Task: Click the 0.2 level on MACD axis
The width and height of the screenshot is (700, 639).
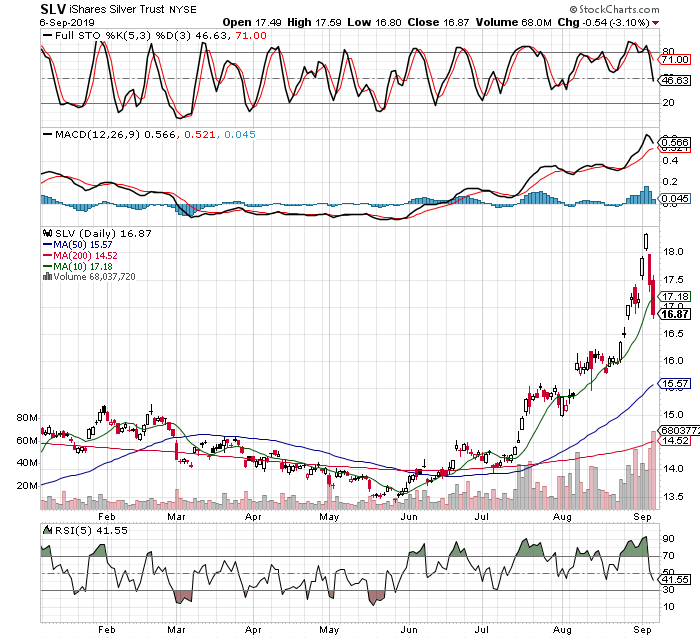Action: coord(671,182)
